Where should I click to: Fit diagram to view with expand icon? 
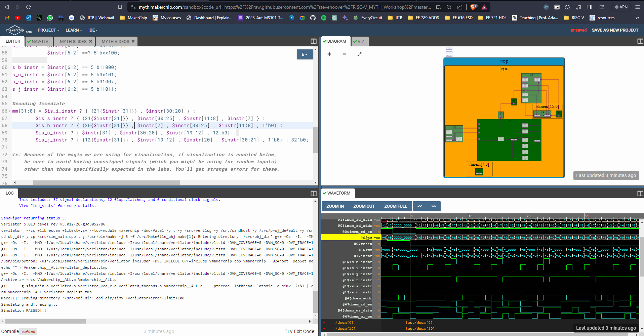pyautogui.click(x=359, y=54)
